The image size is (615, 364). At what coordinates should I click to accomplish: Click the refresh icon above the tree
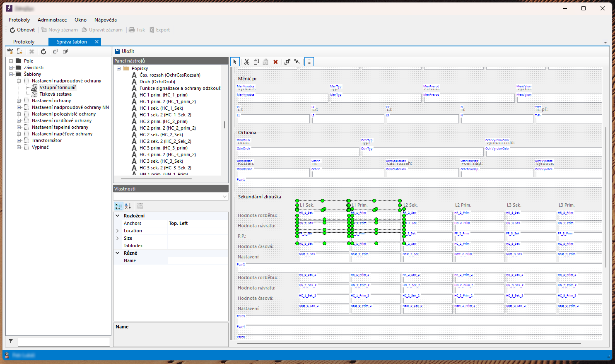[43, 51]
